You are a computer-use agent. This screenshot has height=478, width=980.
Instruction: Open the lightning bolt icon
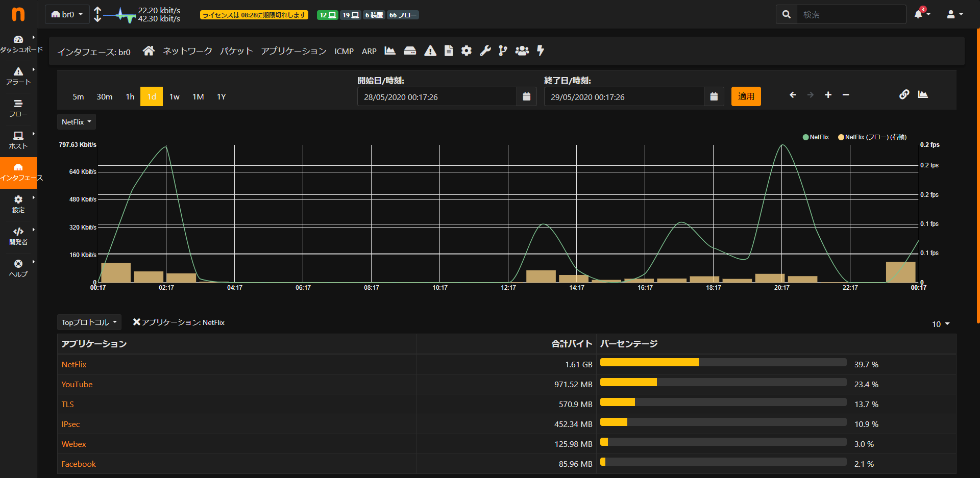541,51
